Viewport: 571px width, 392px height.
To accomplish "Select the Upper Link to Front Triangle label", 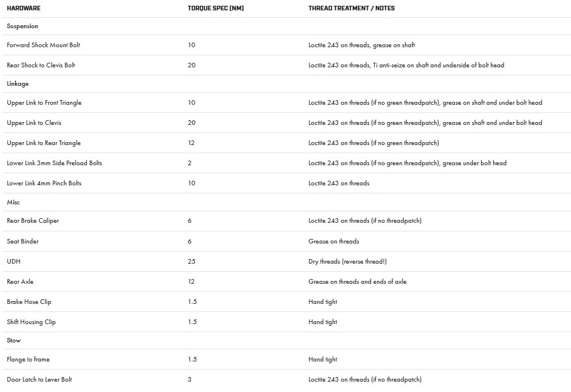I will click(x=44, y=102).
